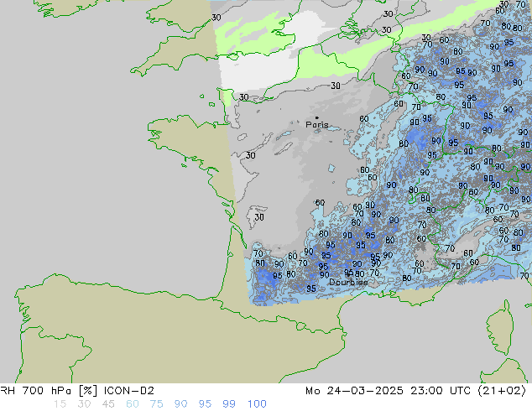Click the Dourbies location label

tap(348, 282)
